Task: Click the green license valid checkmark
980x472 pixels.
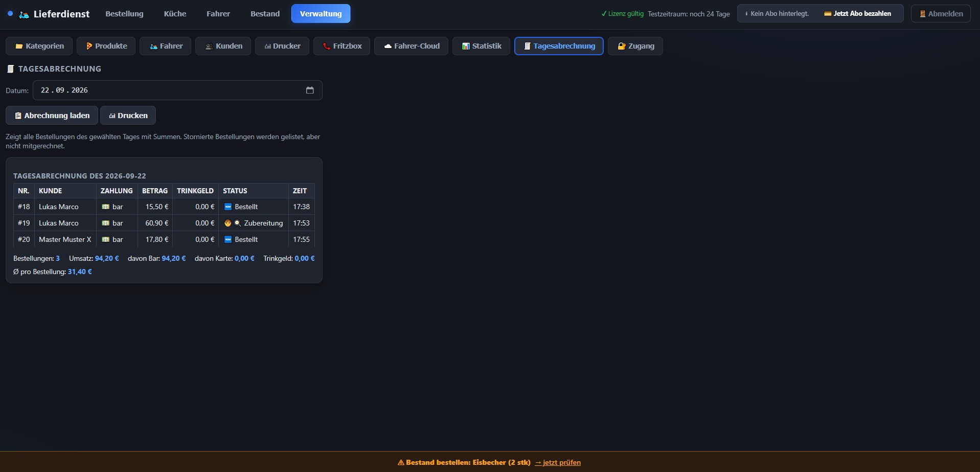Action: (x=604, y=14)
